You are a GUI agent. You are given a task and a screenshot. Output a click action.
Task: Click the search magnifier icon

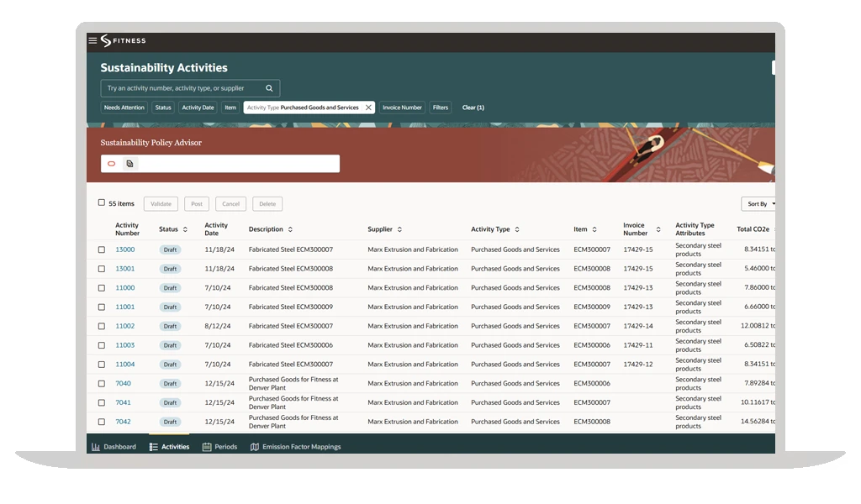[x=269, y=88]
